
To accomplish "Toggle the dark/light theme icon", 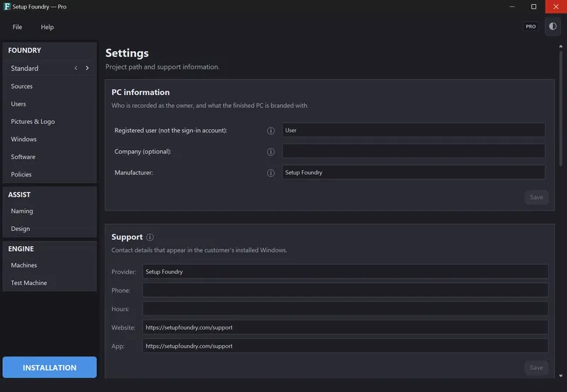I will [x=553, y=26].
